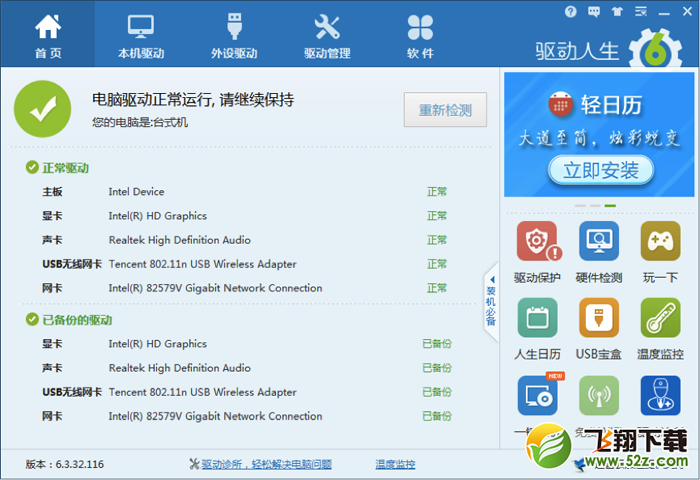Select Intel(R) HD Graphics under 正常驱动
Screen dimensions: 700x480
click(245, 216)
